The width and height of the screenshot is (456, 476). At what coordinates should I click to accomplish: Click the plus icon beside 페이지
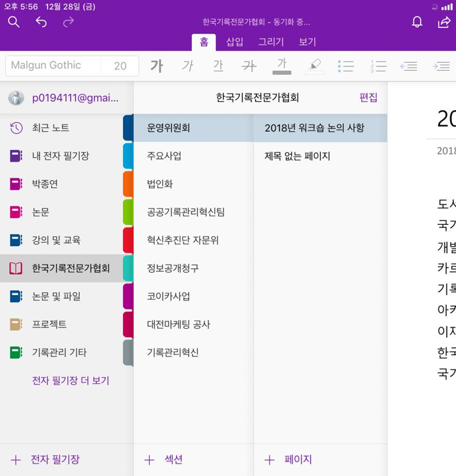click(269, 460)
